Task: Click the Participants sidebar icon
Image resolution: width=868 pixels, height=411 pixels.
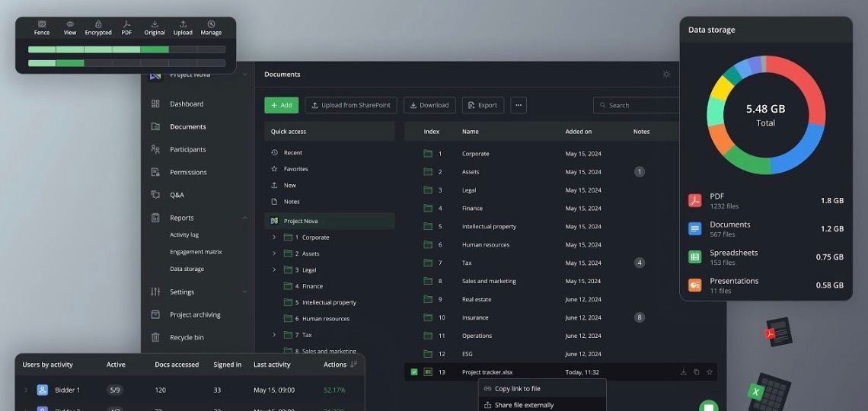Action: (x=155, y=149)
